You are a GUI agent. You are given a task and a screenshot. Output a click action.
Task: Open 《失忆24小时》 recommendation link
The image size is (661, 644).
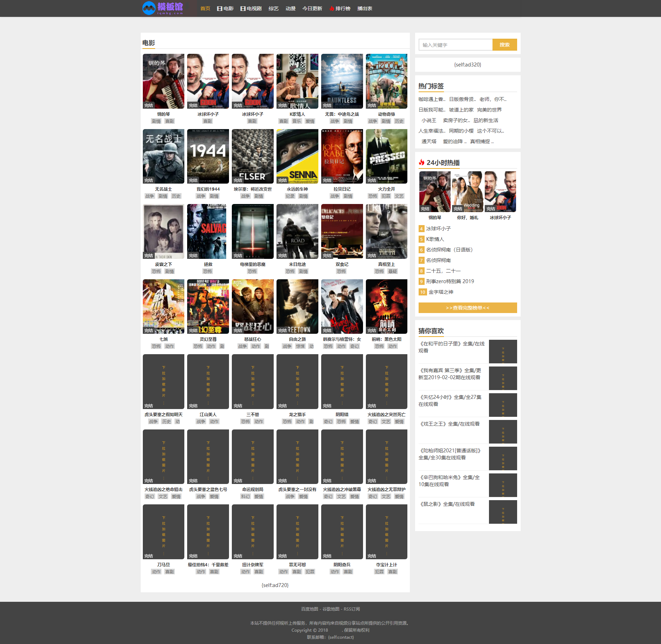click(x=450, y=401)
